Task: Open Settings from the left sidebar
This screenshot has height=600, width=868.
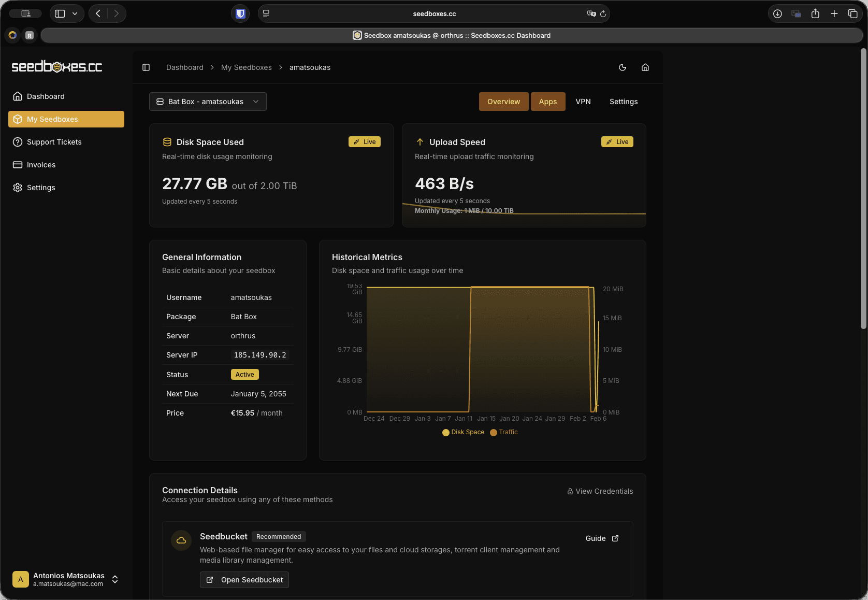Action: pyautogui.click(x=66, y=188)
